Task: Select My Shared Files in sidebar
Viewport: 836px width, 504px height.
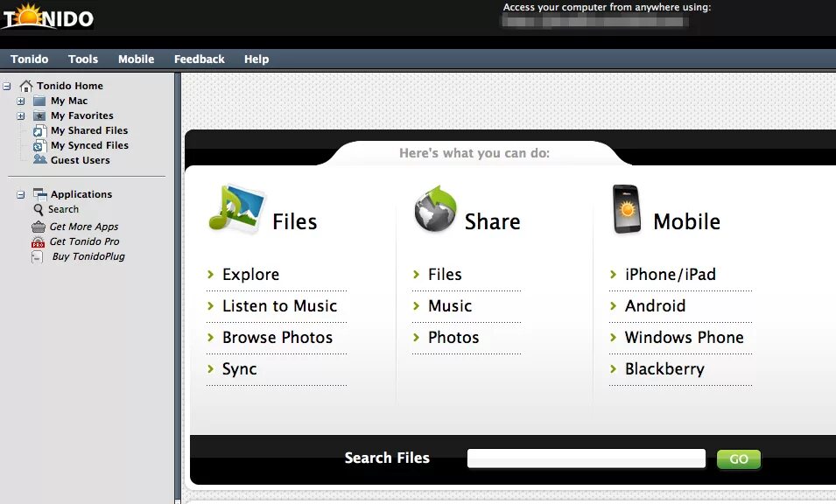Action: 89,130
